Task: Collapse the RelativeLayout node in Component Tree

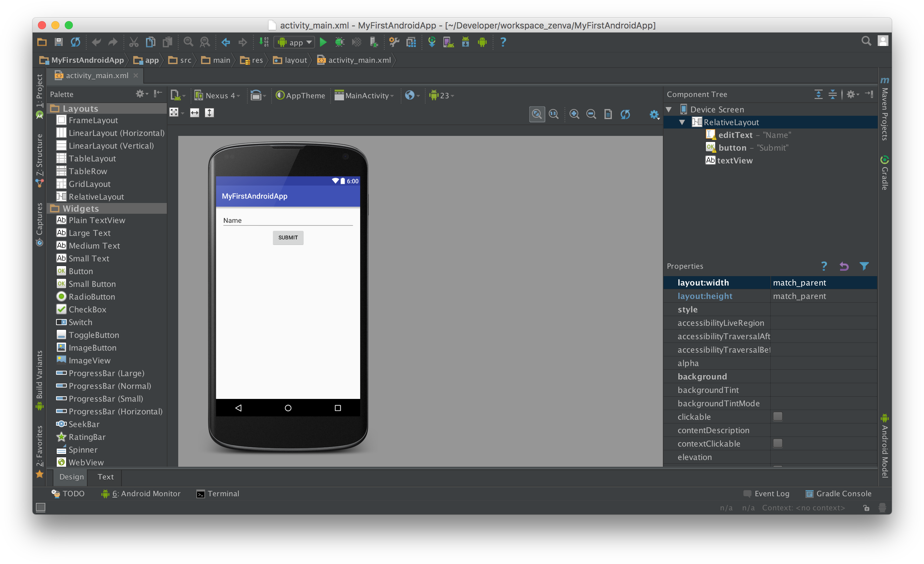Action: pos(681,122)
